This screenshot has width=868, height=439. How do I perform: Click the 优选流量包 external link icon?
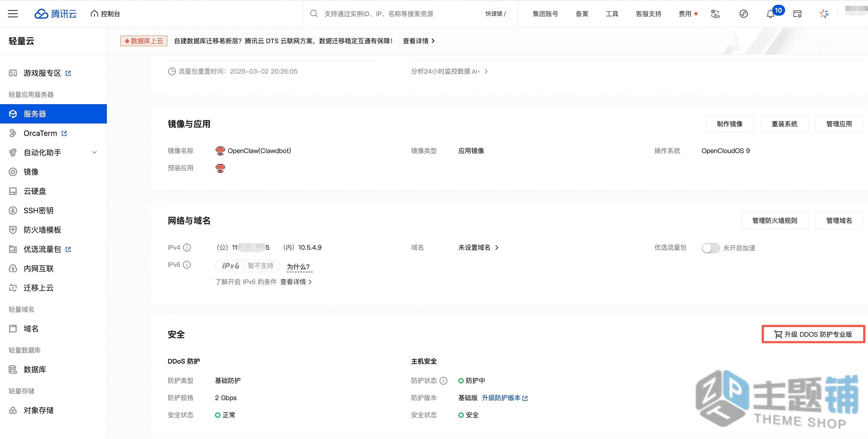(x=68, y=249)
